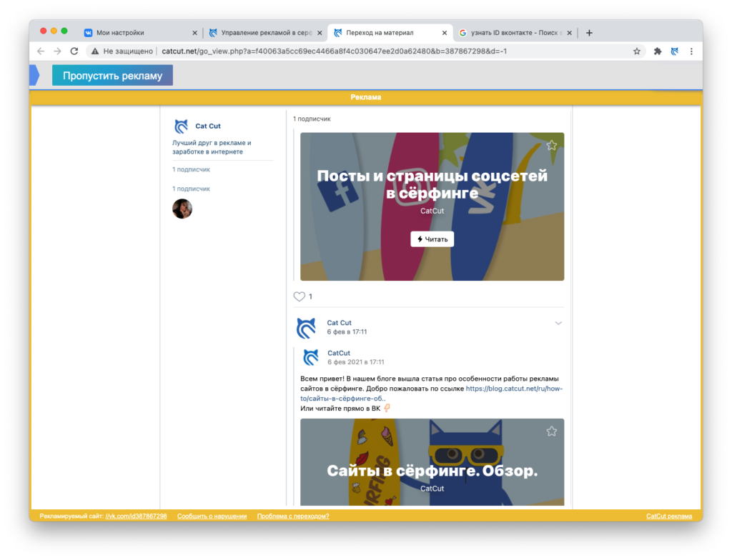This screenshot has width=732, height=560.
Task: Like the post with the heart icon
Action: (300, 296)
